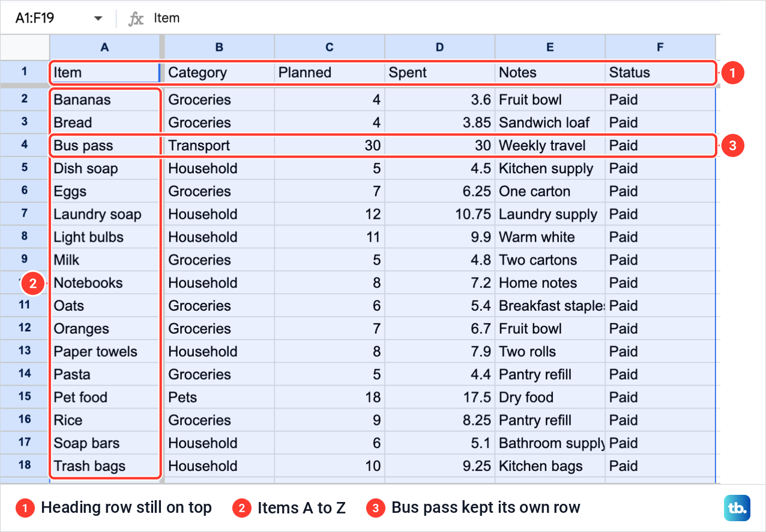Viewport: 766px width, 532px height.
Task: Click the Notebooks cell
Action: 105,282
